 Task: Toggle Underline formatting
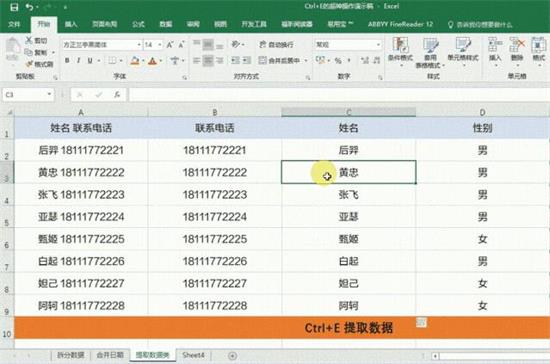[x=90, y=61]
